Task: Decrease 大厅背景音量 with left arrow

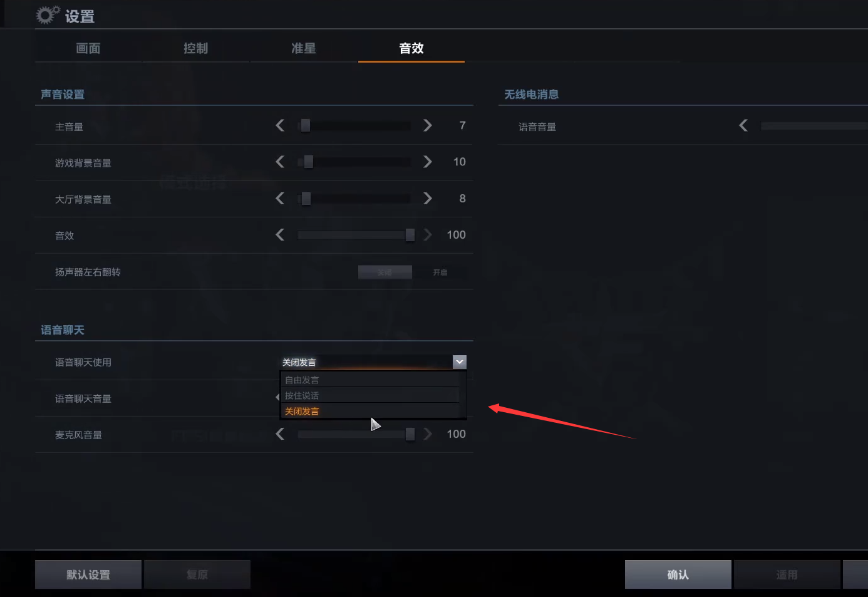Action: click(280, 198)
